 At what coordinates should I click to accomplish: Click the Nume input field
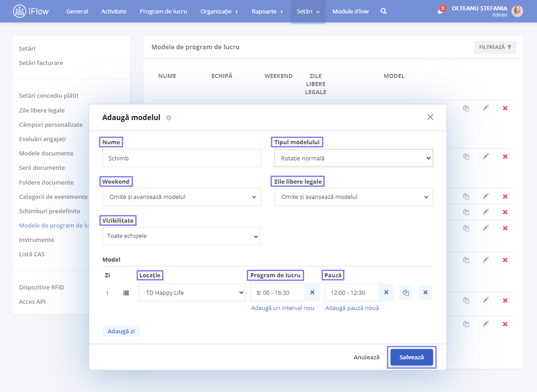(181, 158)
